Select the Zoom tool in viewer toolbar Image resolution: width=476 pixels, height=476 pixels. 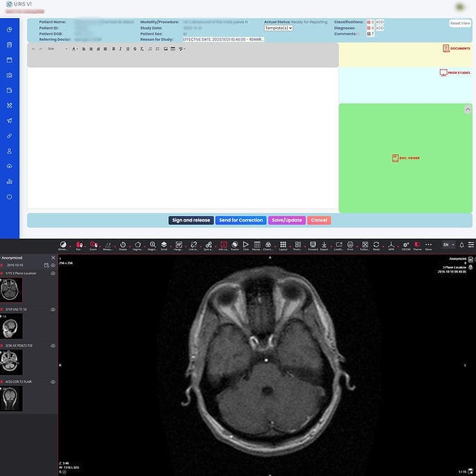coord(93,245)
